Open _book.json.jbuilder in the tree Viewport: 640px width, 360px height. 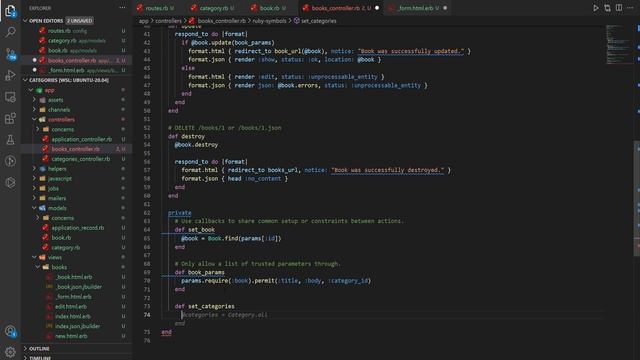click(79, 287)
